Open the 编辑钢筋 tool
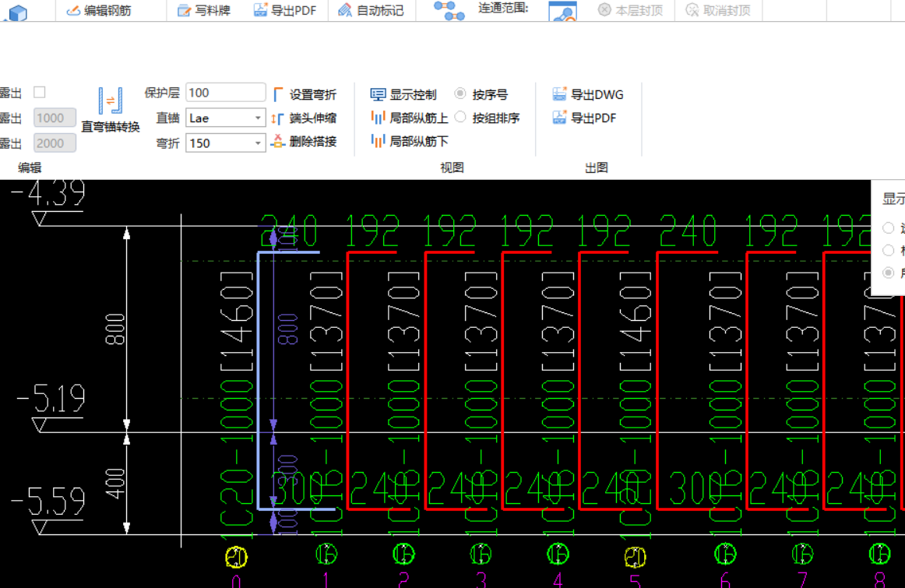 point(99,10)
